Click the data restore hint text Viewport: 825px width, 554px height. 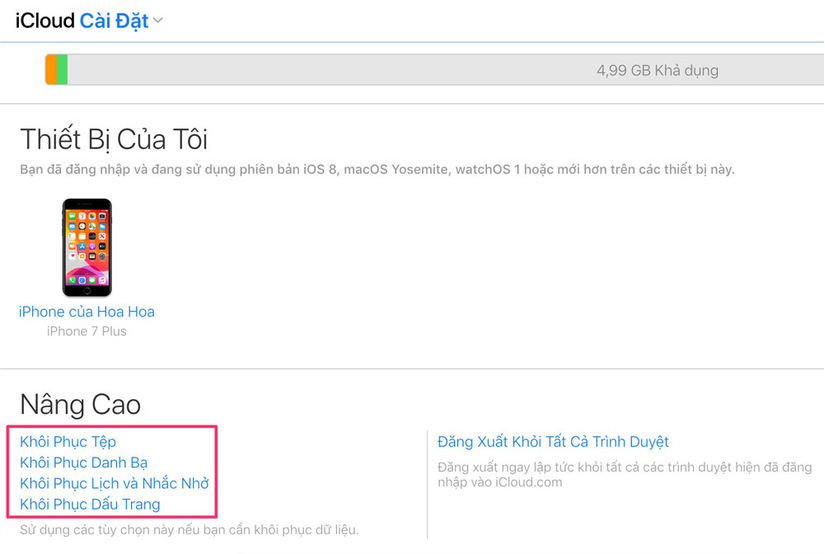(x=189, y=529)
